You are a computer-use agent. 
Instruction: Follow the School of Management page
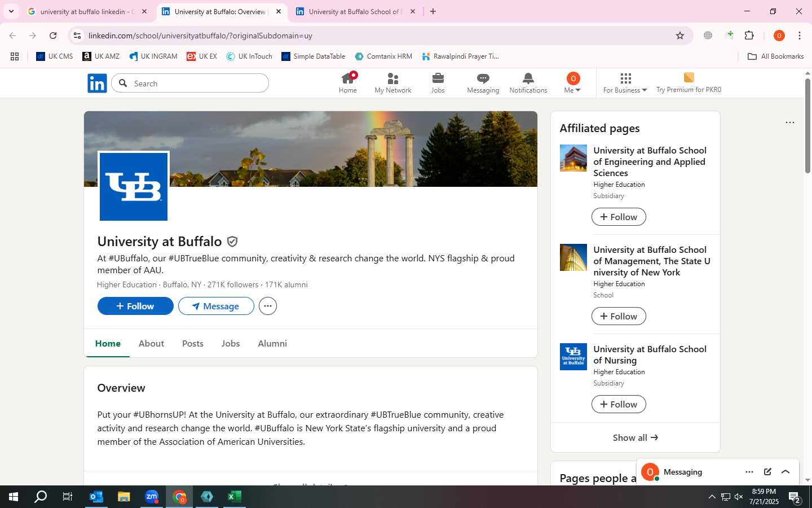(619, 316)
